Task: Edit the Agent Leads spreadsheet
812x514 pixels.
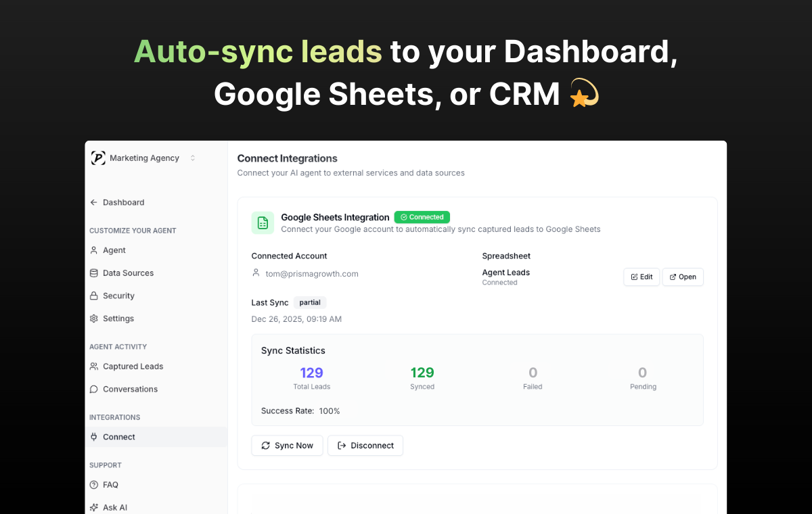Action: pyautogui.click(x=641, y=277)
